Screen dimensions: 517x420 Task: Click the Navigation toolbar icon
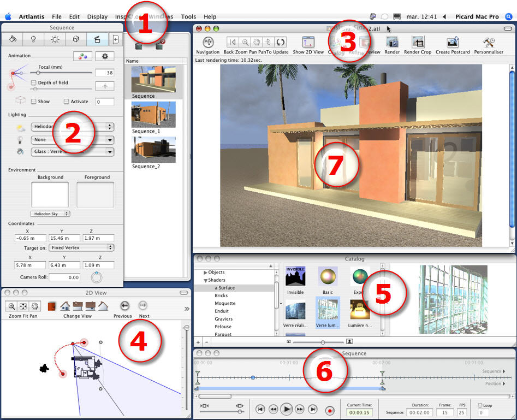click(207, 43)
